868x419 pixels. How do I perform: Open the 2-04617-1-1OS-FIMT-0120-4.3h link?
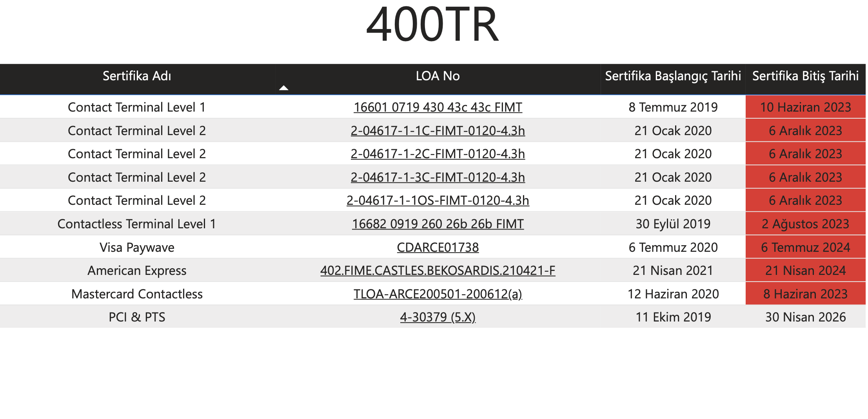click(438, 200)
